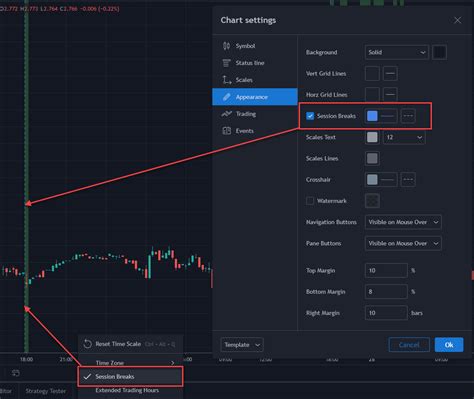Image resolution: width=474 pixels, height=399 pixels.
Task: Change Session Breaks dashed line style
Action: click(408, 116)
